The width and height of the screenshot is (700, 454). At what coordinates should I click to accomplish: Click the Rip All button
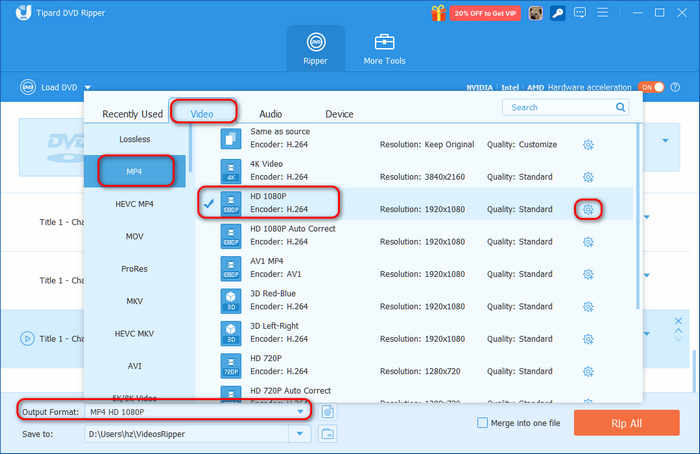coord(627,423)
